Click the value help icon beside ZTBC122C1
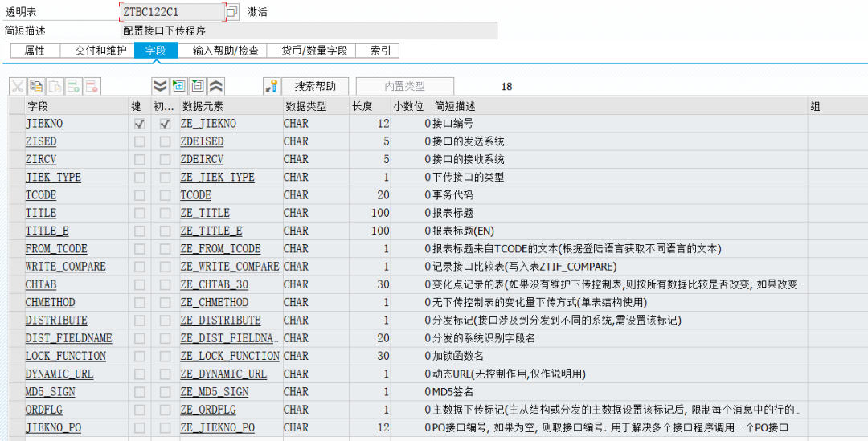 pyautogui.click(x=232, y=11)
